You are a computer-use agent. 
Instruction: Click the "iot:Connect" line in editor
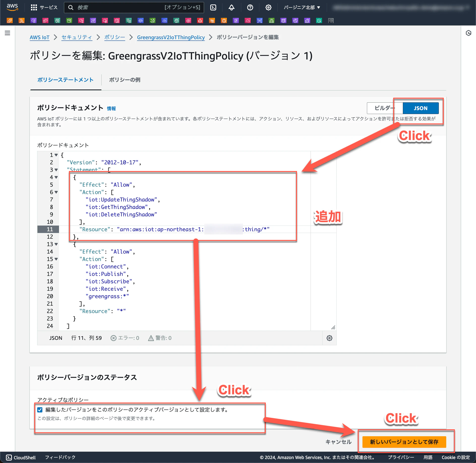coord(107,267)
